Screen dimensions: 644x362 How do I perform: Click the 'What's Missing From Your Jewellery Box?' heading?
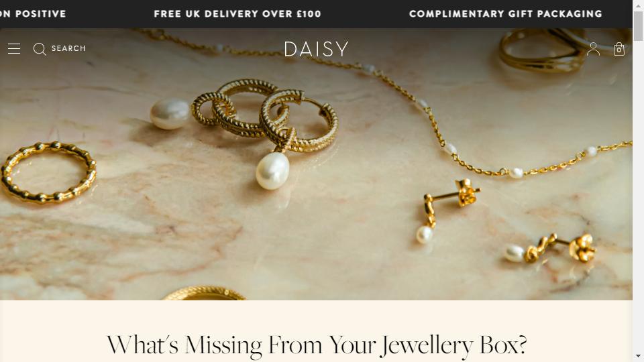coord(317,345)
